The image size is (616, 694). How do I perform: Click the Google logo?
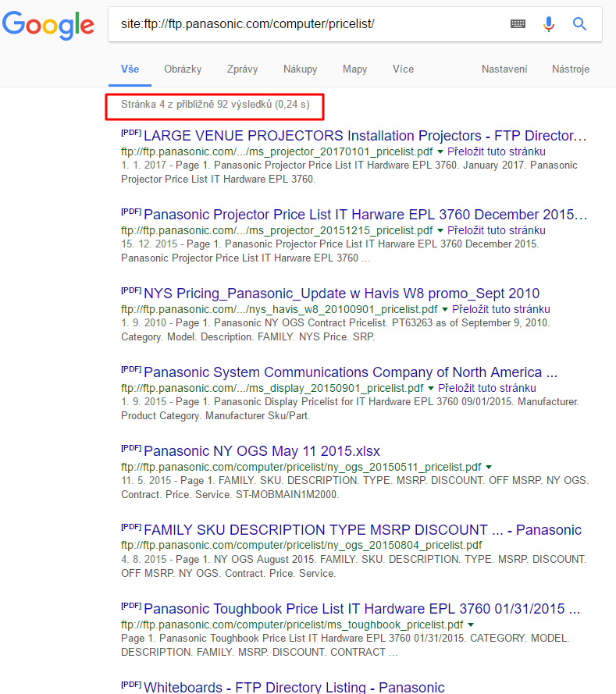pyautogui.click(x=48, y=26)
